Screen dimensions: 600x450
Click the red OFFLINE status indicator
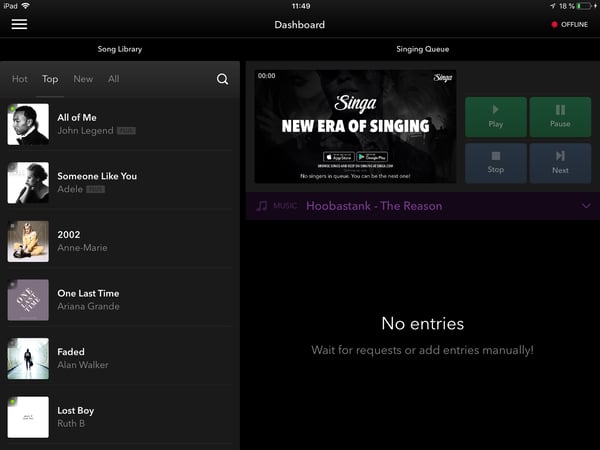click(x=569, y=24)
